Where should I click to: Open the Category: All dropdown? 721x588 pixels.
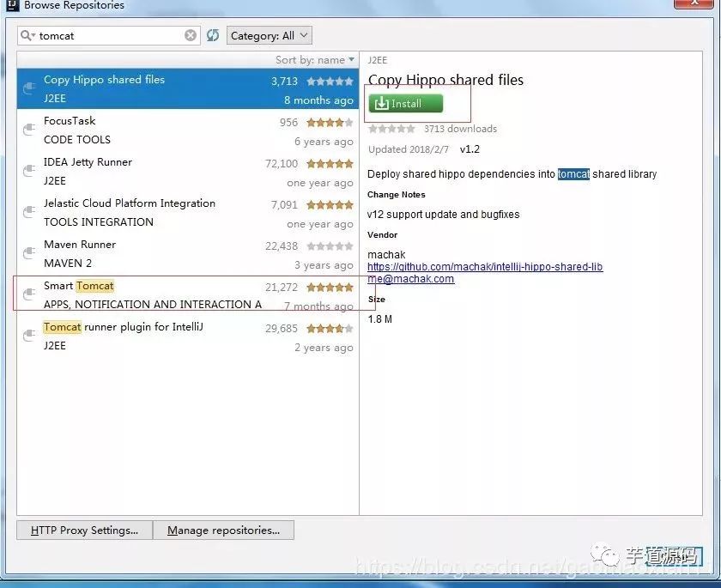(x=269, y=35)
